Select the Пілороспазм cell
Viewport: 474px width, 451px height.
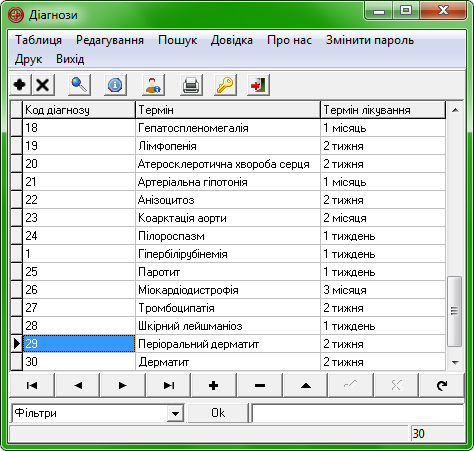pos(228,236)
